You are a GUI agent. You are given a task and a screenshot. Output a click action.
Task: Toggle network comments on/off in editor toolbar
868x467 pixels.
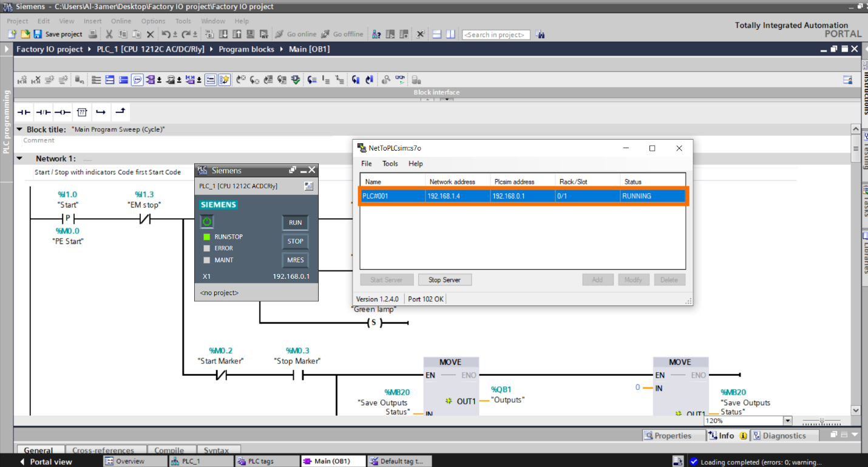pyautogui.click(x=211, y=80)
